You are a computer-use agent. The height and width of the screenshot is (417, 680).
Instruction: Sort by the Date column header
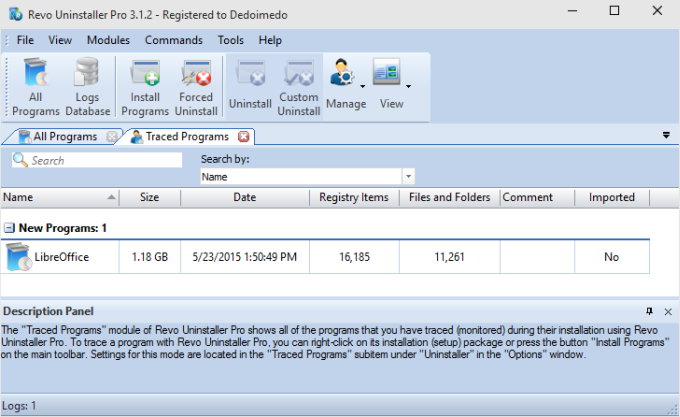[245, 197]
